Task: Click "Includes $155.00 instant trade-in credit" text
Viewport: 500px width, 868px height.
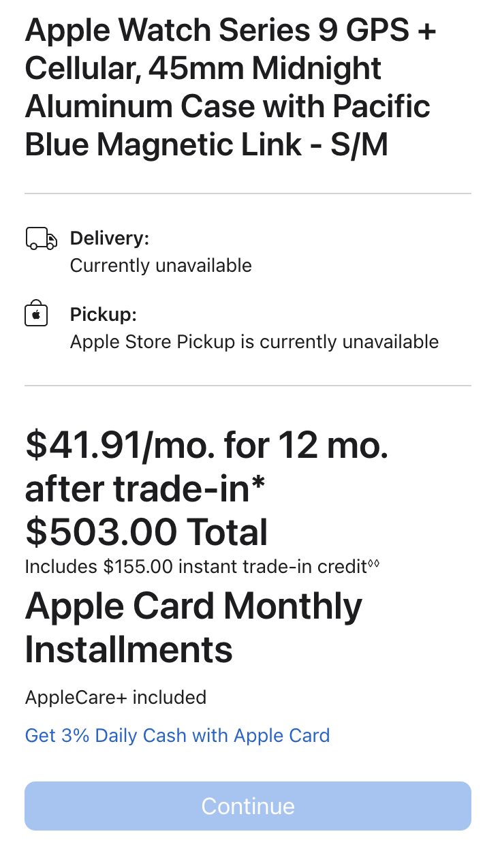Action: click(196, 567)
